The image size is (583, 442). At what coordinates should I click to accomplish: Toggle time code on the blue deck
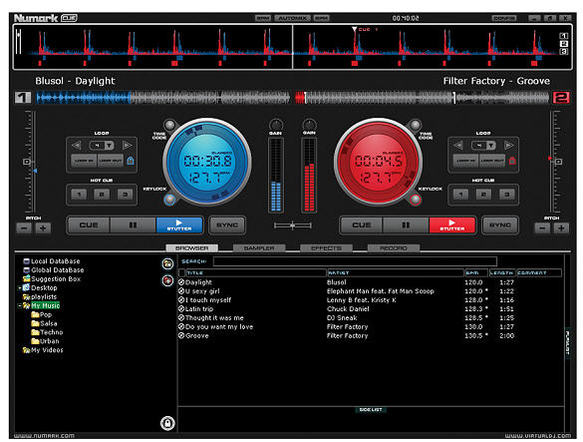tap(170, 125)
